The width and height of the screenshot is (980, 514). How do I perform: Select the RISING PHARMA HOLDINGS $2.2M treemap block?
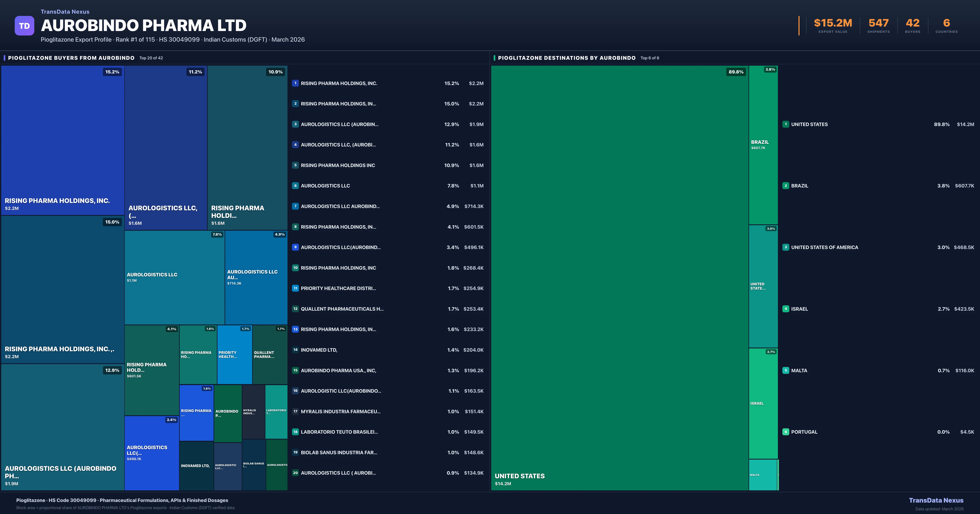[x=63, y=141]
